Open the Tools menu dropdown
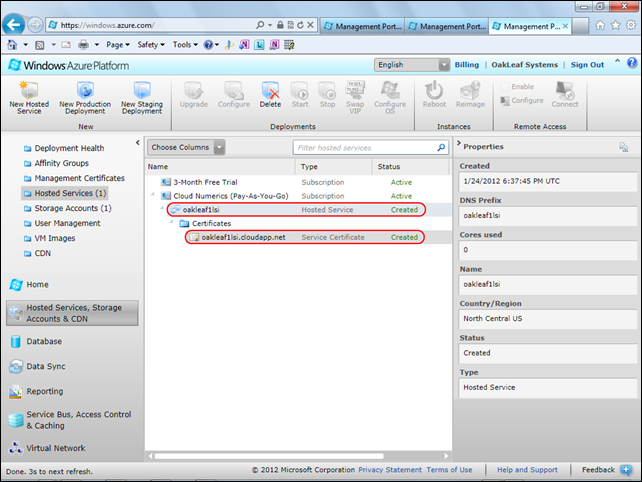Image resolution: width=642 pixels, height=482 pixels. coord(185,45)
